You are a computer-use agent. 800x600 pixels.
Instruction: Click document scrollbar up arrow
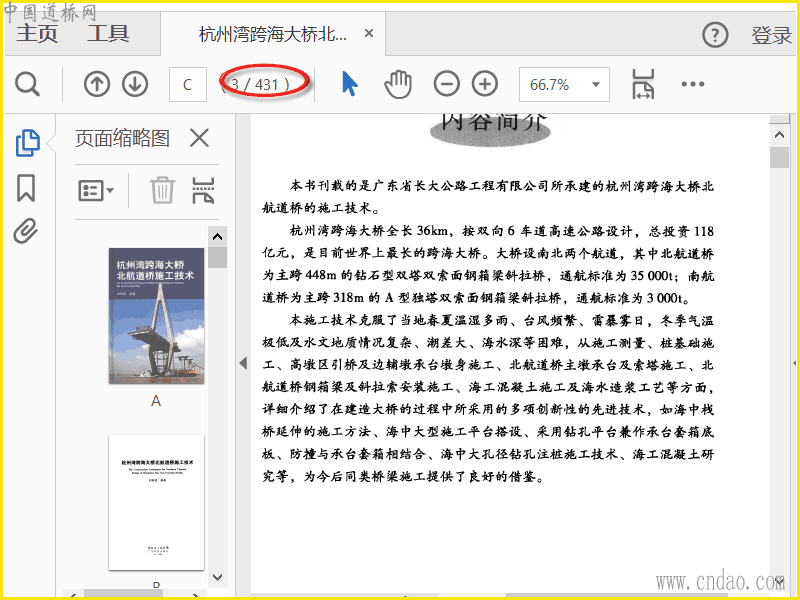point(779,135)
